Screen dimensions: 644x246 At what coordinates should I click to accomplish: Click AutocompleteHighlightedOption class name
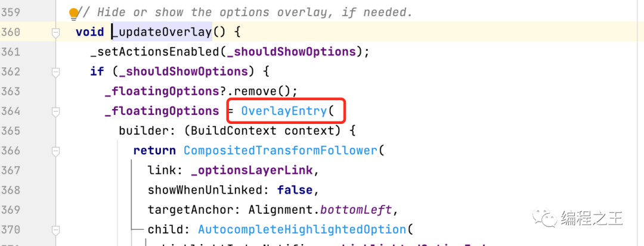[x=302, y=229]
